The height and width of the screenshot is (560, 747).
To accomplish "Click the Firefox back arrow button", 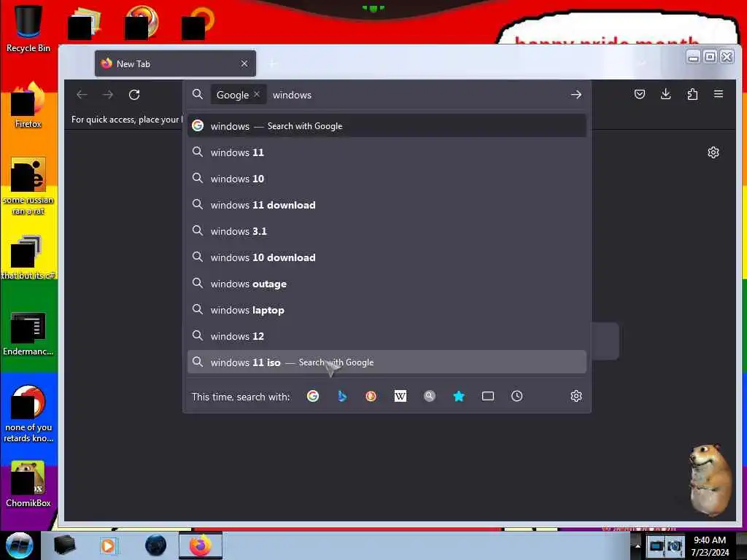I will 82,95.
